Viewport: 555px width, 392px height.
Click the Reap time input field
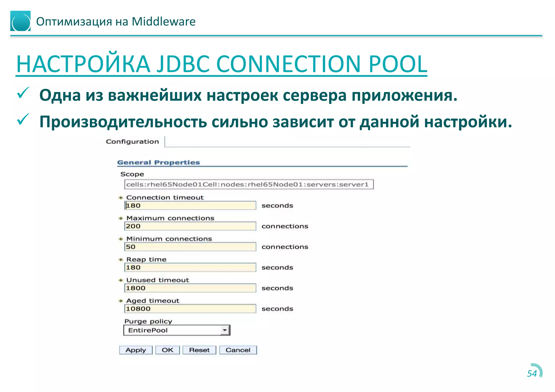tap(190, 267)
